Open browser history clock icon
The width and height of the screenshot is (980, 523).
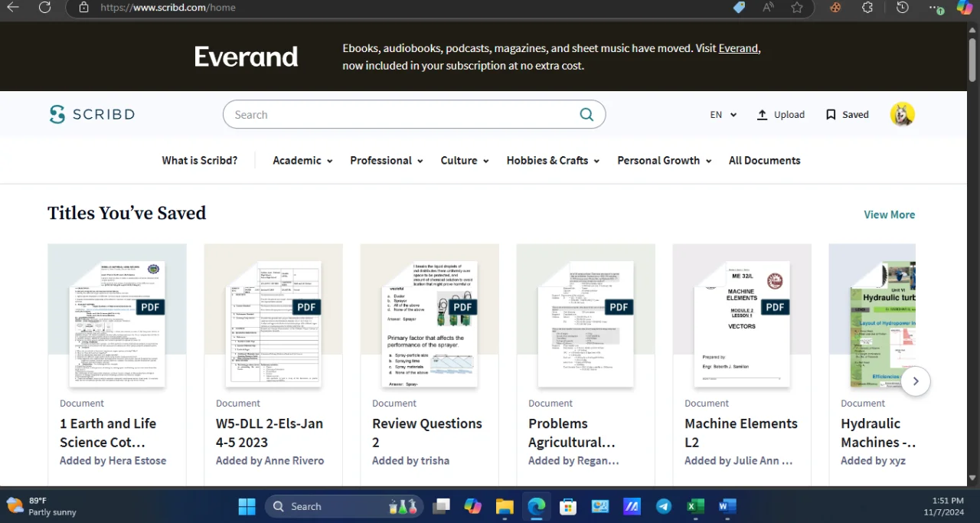coord(903,7)
